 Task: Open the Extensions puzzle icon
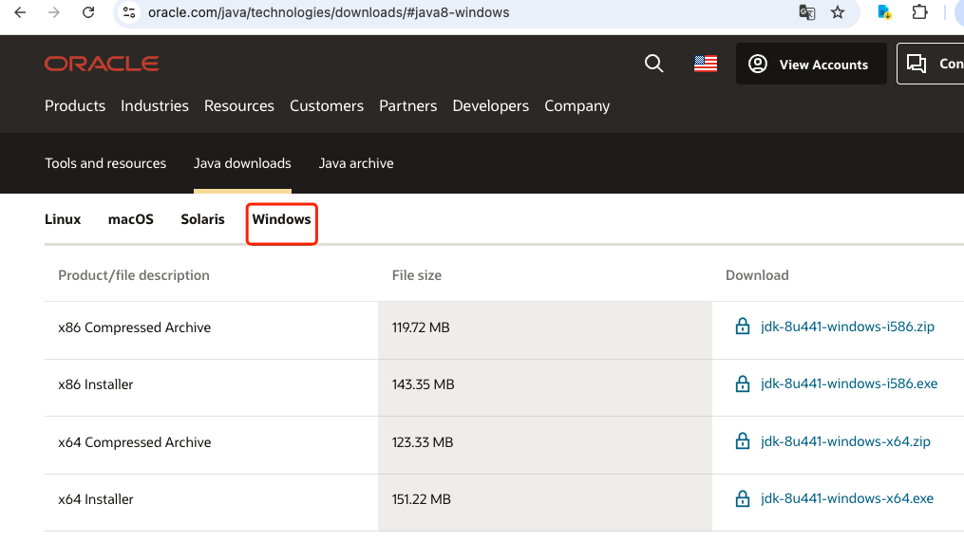tap(919, 12)
